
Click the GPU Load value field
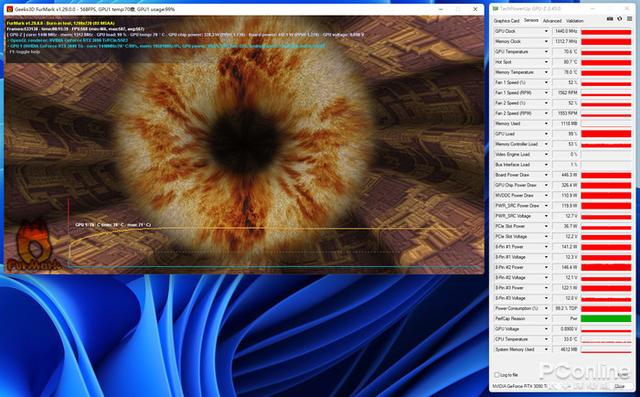[x=565, y=134]
